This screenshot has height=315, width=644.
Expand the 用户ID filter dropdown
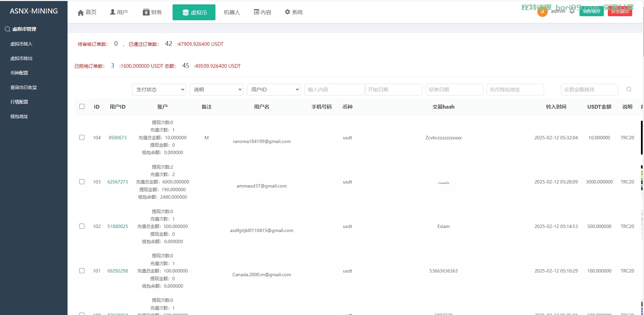[x=274, y=89]
